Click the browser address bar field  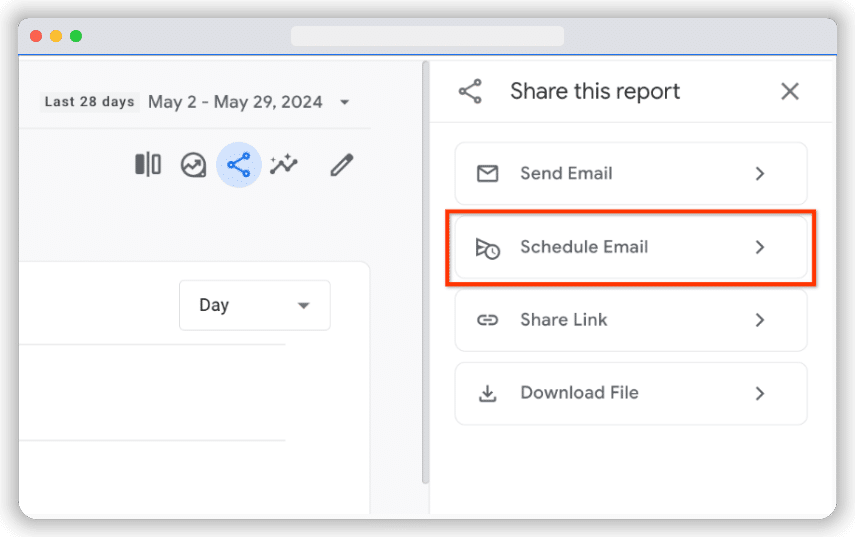(428, 36)
